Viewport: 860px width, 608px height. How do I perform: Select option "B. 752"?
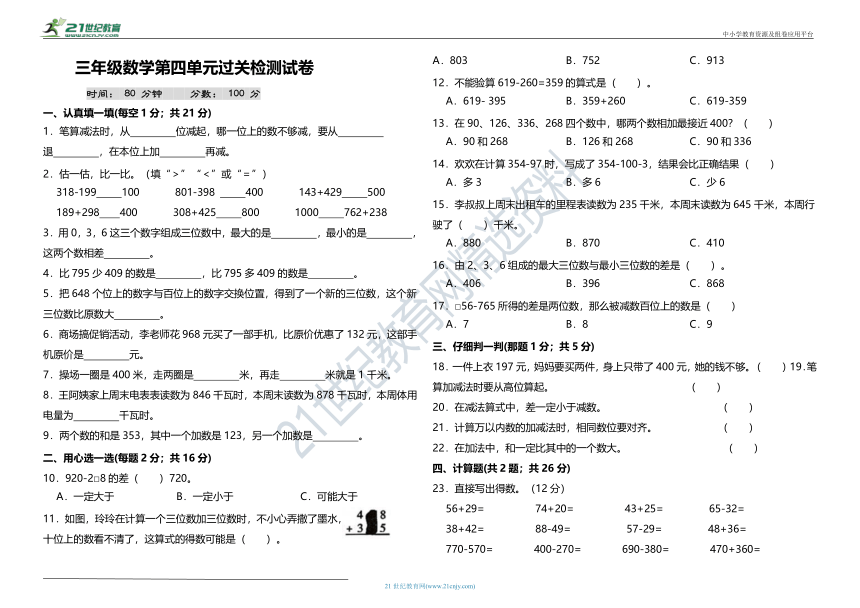point(583,60)
